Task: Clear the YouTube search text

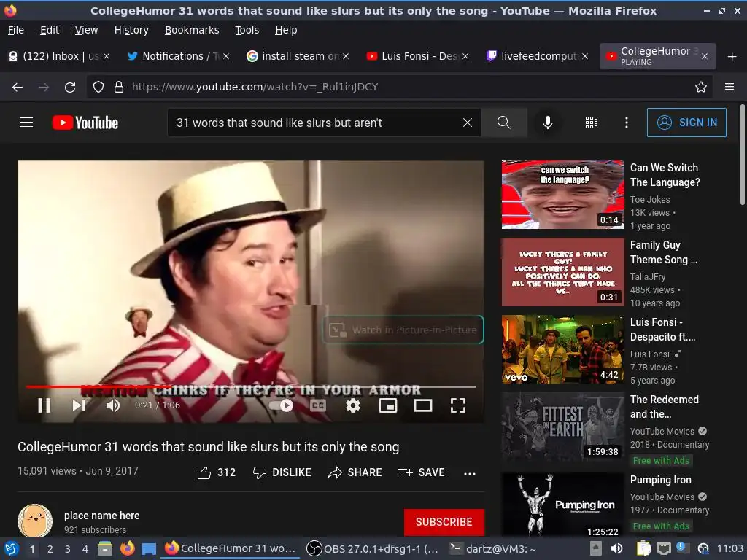Action: point(468,122)
